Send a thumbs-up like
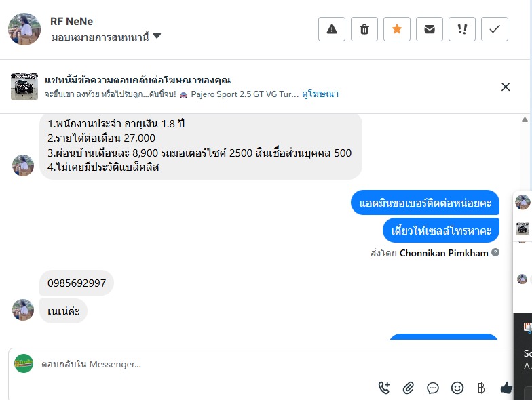The height and width of the screenshot is (400, 532). (506, 388)
